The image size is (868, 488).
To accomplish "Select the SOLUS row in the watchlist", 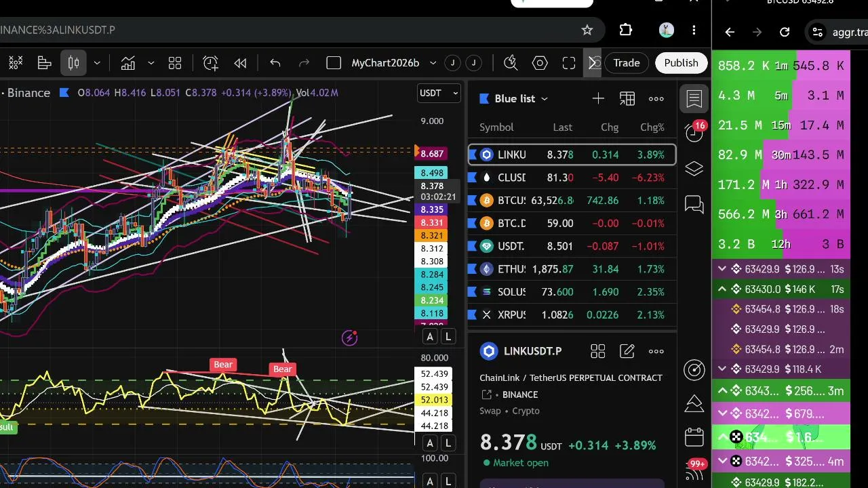I will [572, 292].
